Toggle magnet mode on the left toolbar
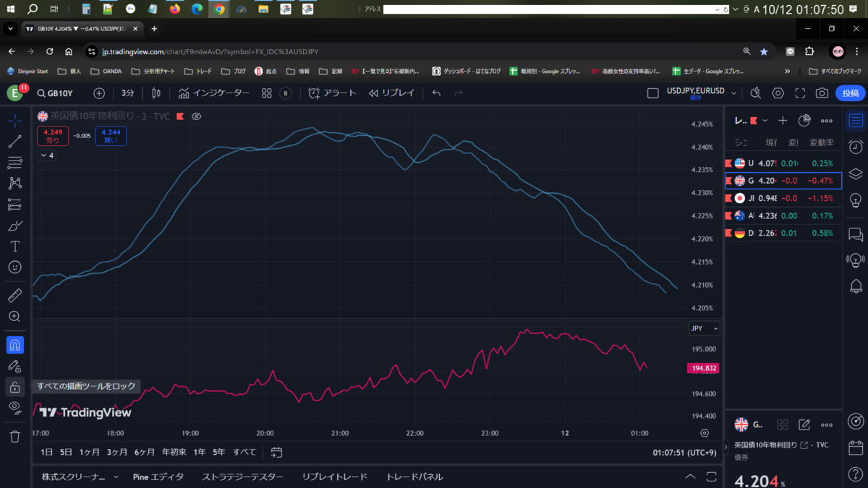Viewport: 868px width, 488px height. tap(14, 345)
